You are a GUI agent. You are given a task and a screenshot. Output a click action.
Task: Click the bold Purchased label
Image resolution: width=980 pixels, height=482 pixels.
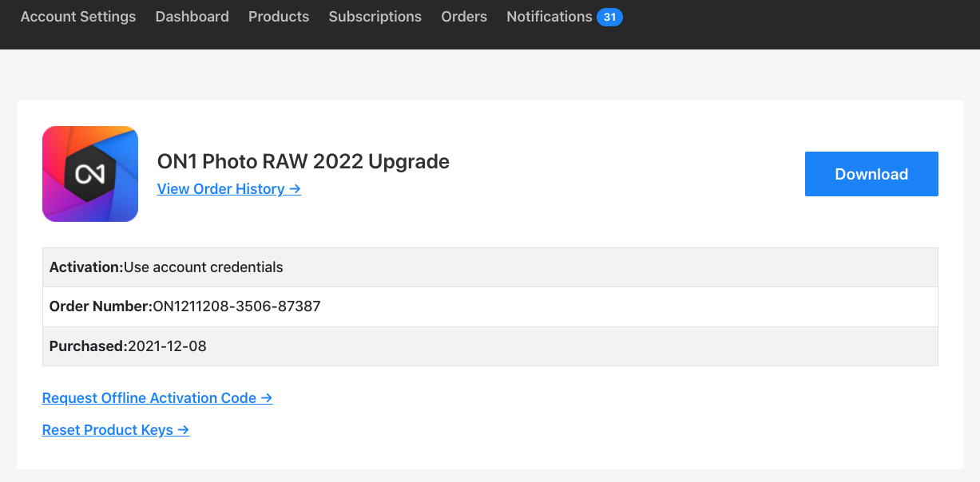coord(88,346)
